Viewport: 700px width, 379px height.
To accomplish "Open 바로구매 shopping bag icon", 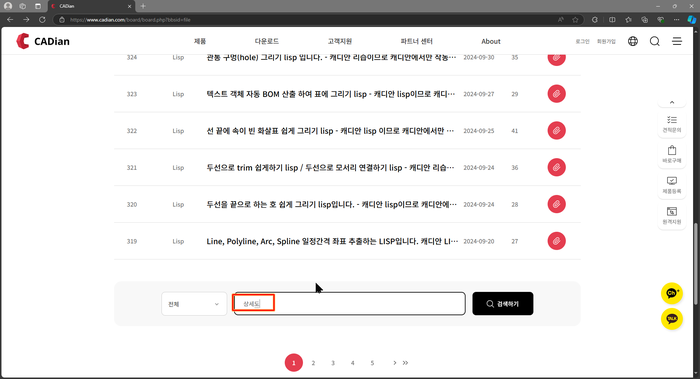I will click(671, 154).
